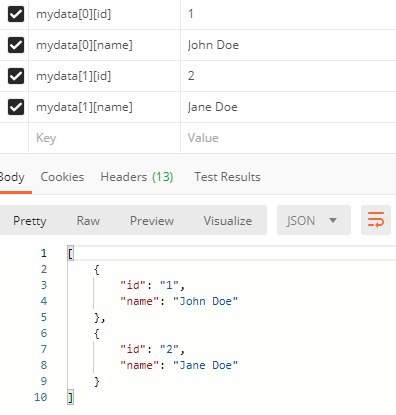396x415 pixels.
Task: Click the mydata[0][id] key cell
Action: 104,14
